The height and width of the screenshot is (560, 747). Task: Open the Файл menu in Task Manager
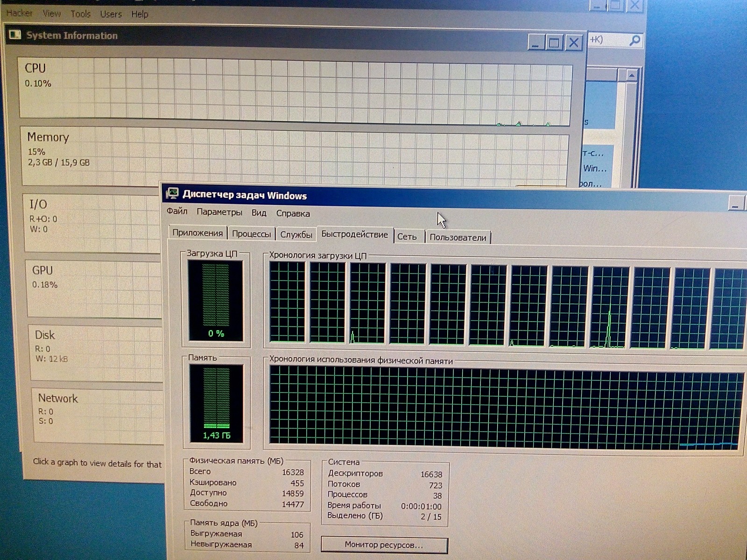click(x=177, y=211)
